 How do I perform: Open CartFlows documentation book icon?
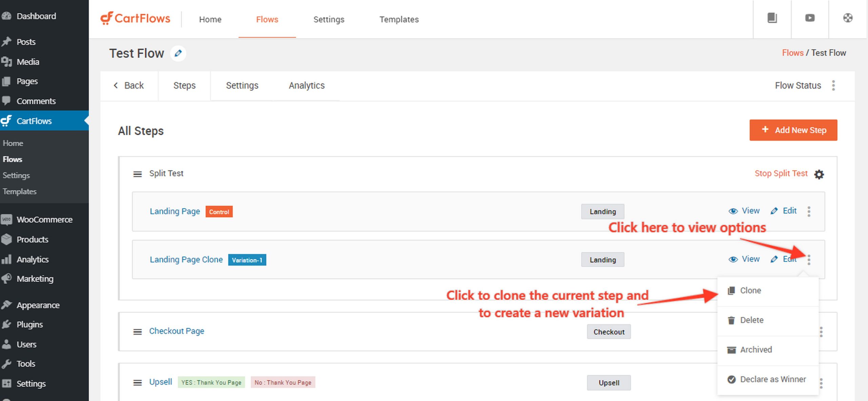click(772, 18)
